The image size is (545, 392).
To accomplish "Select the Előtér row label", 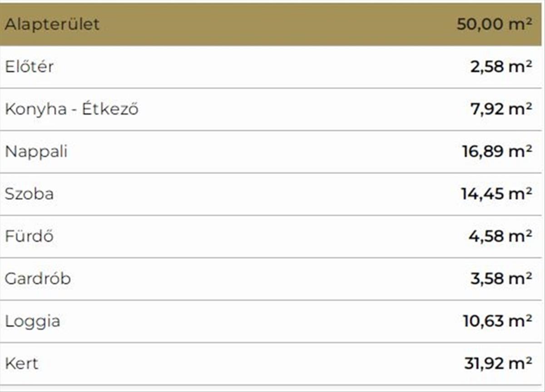I will click(29, 67).
